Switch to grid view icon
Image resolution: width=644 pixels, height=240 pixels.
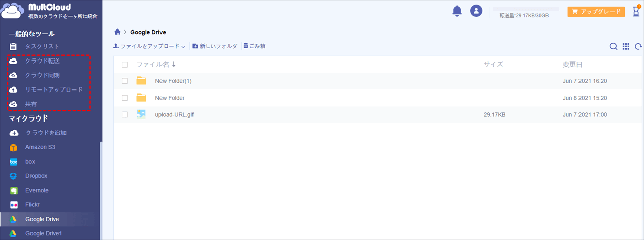(x=626, y=46)
